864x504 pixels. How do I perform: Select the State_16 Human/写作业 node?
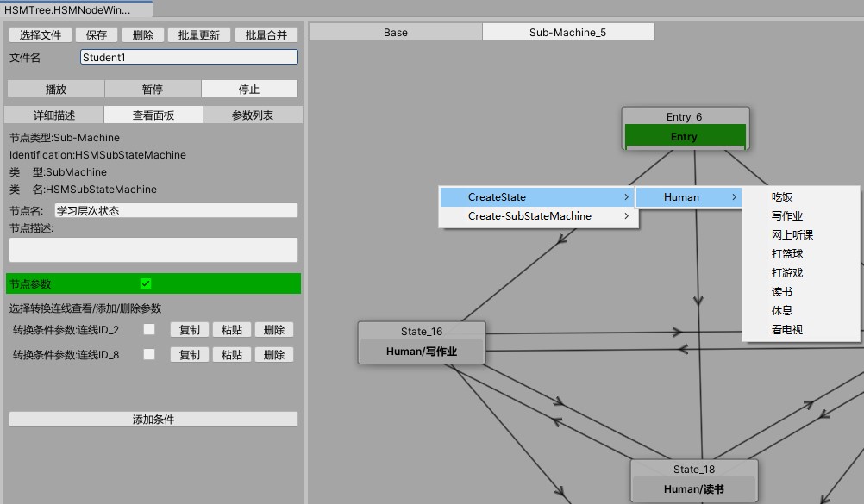(x=422, y=343)
